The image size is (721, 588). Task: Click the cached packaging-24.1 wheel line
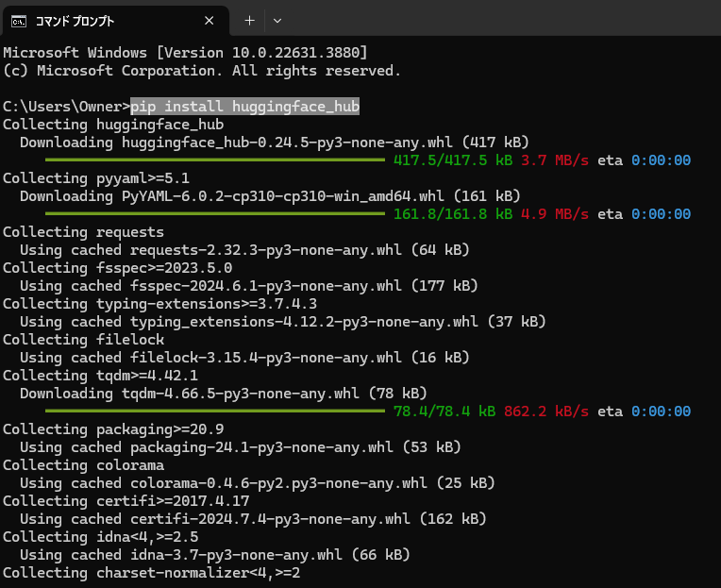point(241,446)
